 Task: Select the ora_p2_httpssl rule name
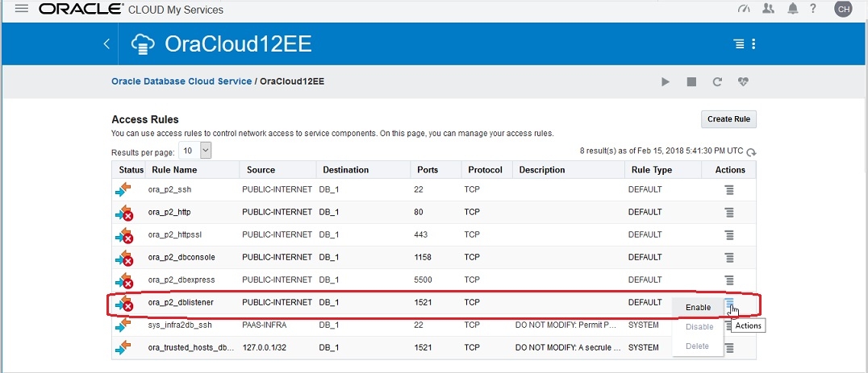pyautogui.click(x=175, y=235)
